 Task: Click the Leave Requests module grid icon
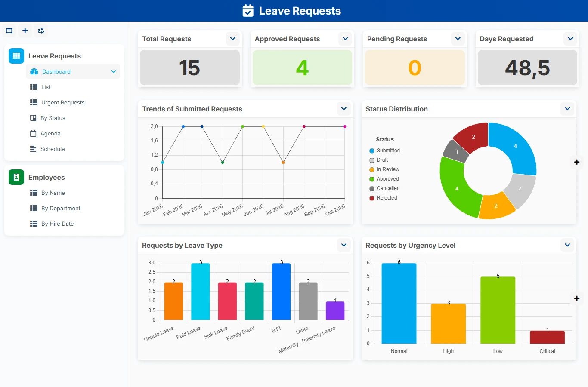click(16, 56)
